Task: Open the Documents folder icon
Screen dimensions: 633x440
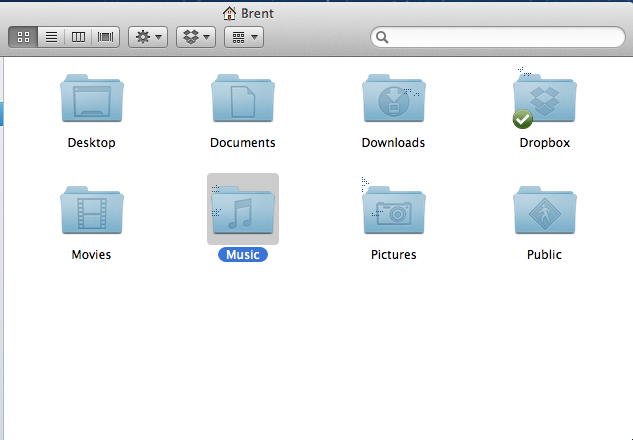Action: [243, 98]
